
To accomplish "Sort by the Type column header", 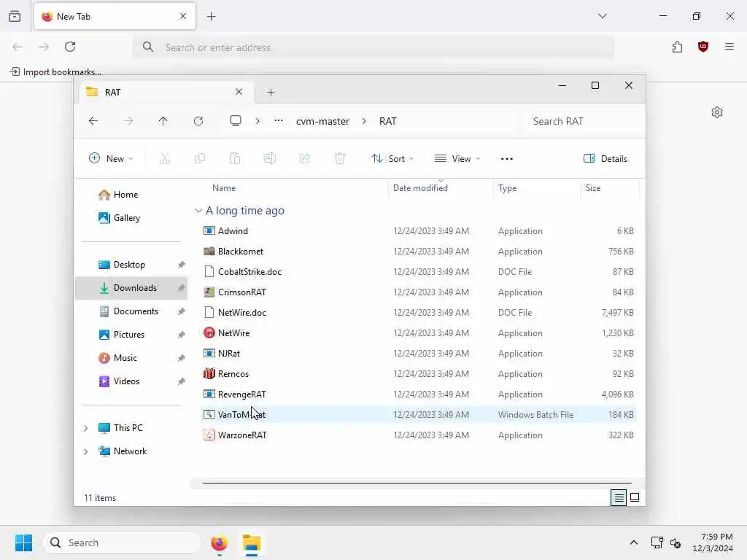I will (508, 188).
